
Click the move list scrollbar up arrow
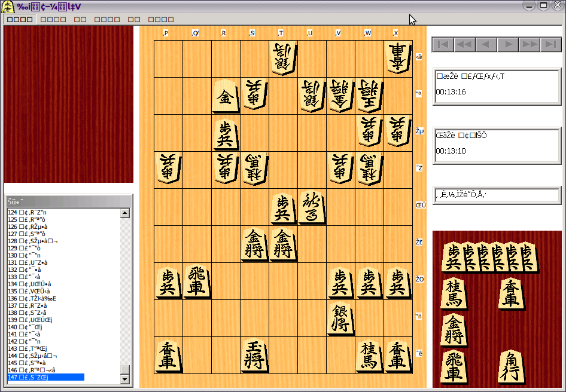click(125, 213)
